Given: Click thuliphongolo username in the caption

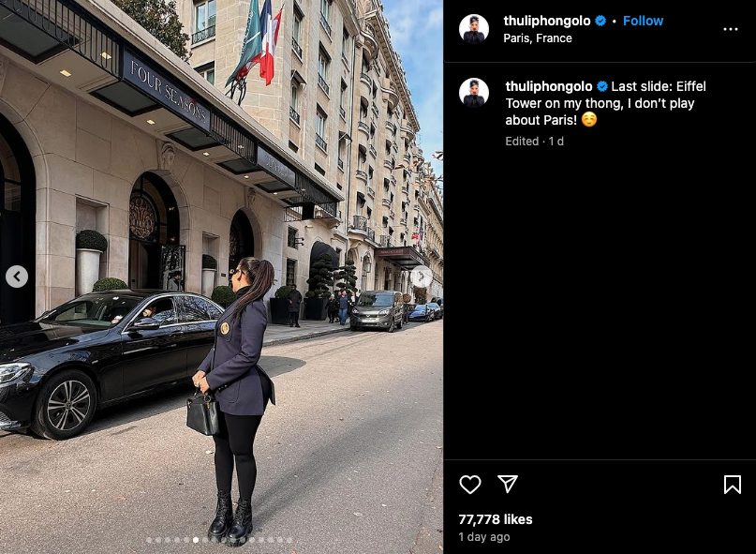Looking at the screenshot, I should coord(549,86).
